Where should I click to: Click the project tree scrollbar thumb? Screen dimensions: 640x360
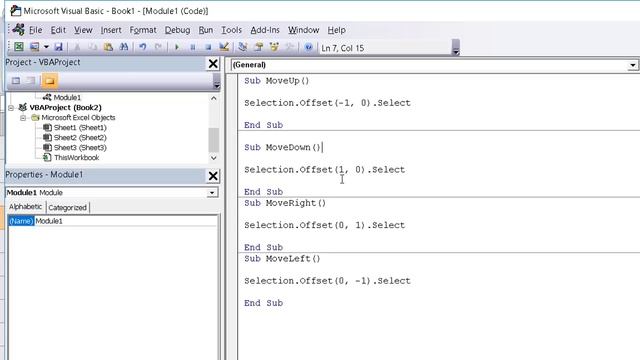[x=213, y=140]
